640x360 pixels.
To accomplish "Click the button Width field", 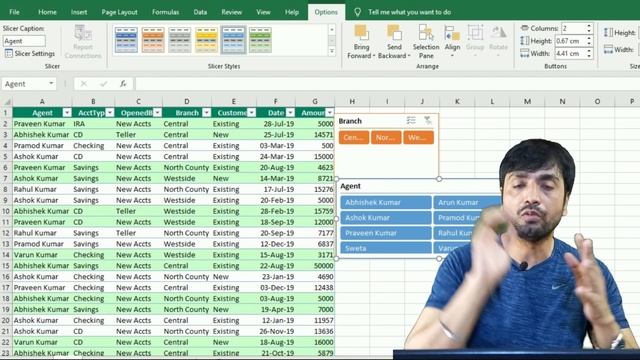I will 570,53.
